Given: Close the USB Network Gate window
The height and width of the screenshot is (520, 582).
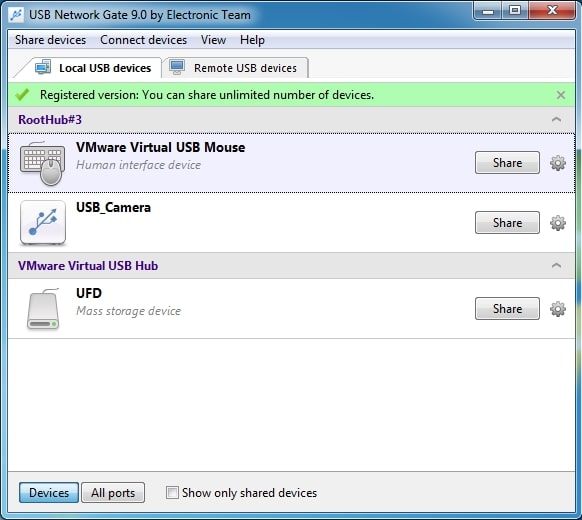Looking at the screenshot, I should pyautogui.click(x=552, y=10).
